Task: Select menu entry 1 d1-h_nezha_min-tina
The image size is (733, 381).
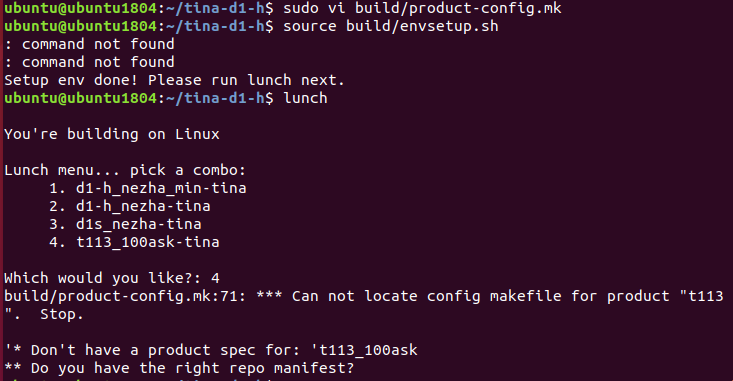Action: tap(148, 188)
